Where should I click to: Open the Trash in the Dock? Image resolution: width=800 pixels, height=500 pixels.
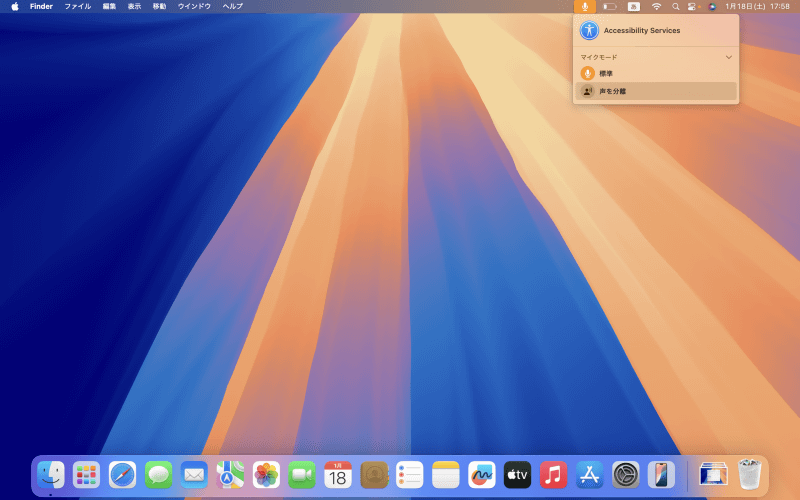coord(749,475)
